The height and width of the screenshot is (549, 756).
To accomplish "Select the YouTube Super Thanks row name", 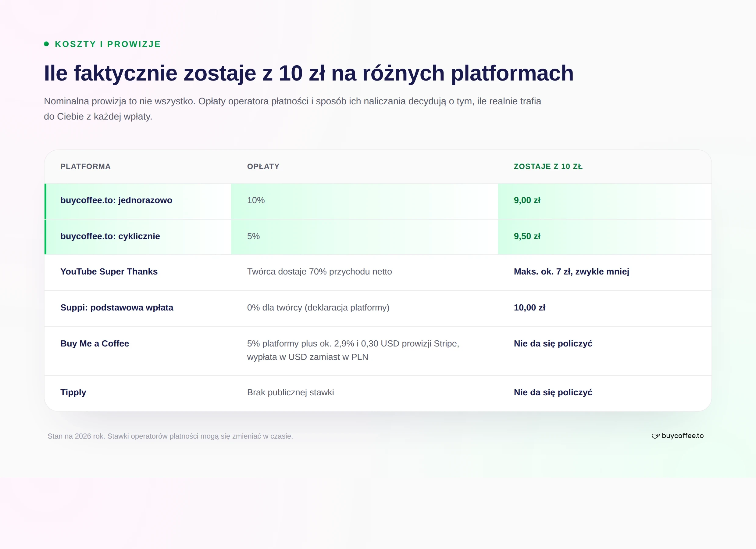I will 109,271.
